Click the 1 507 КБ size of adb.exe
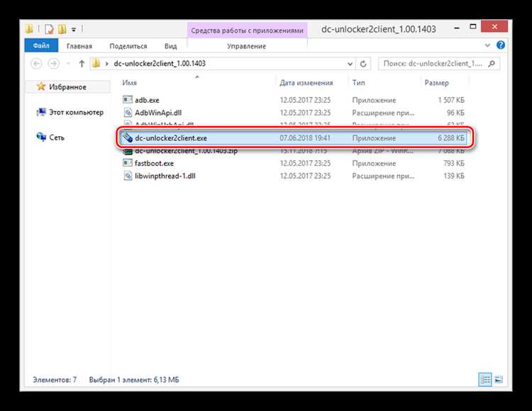The image size is (532, 411). pos(451,100)
